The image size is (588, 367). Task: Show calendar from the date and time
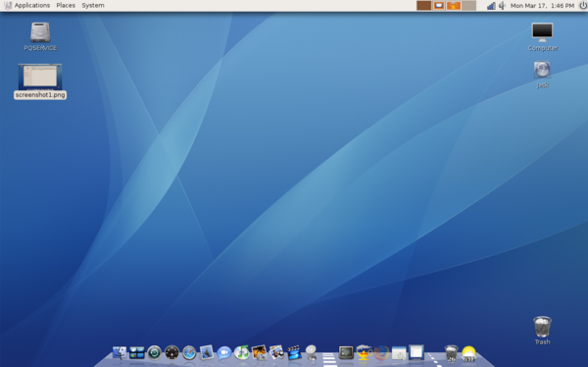pyautogui.click(x=542, y=6)
